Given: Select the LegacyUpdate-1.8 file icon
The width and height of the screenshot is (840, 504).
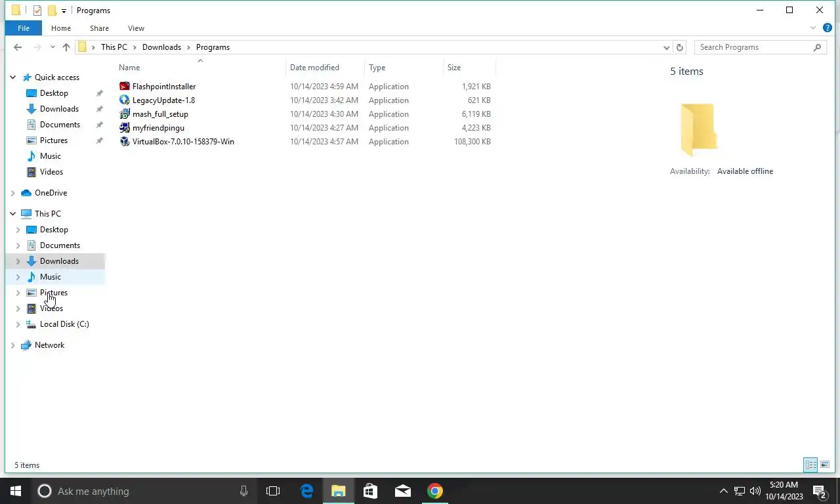Looking at the screenshot, I should click(x=125, y=100).
